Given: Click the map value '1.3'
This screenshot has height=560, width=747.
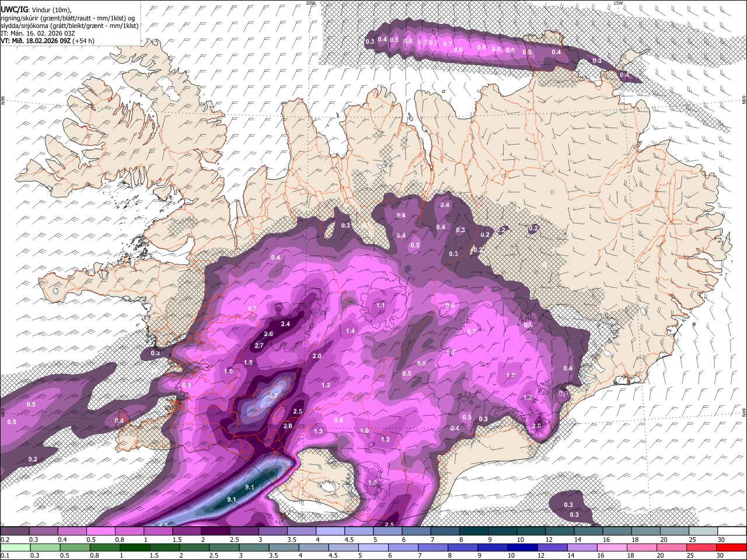Looking at the screenshot, I should [x=318, y=431].
